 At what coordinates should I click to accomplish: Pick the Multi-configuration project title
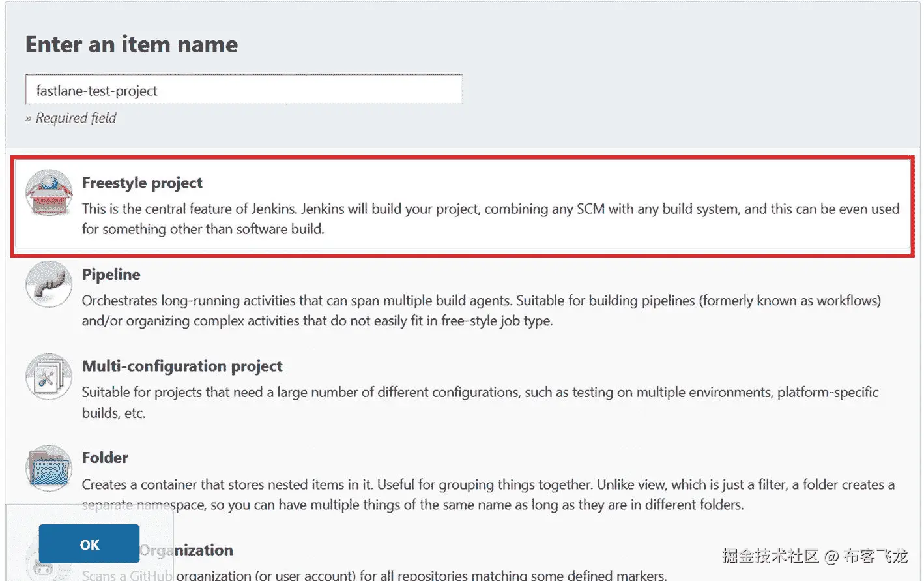coord(182,366)
